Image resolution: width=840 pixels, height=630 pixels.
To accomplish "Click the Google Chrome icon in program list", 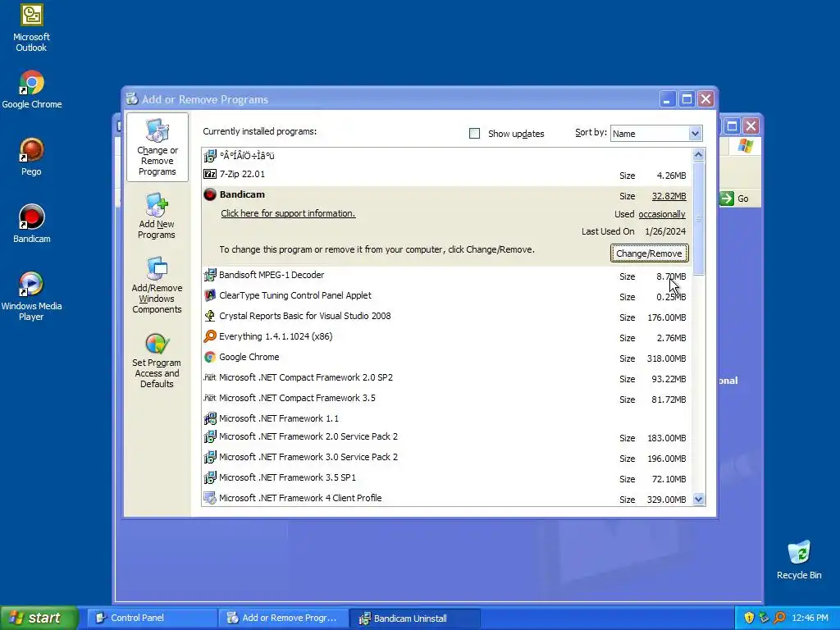I will pyautogui.click(x=210, y=357).
